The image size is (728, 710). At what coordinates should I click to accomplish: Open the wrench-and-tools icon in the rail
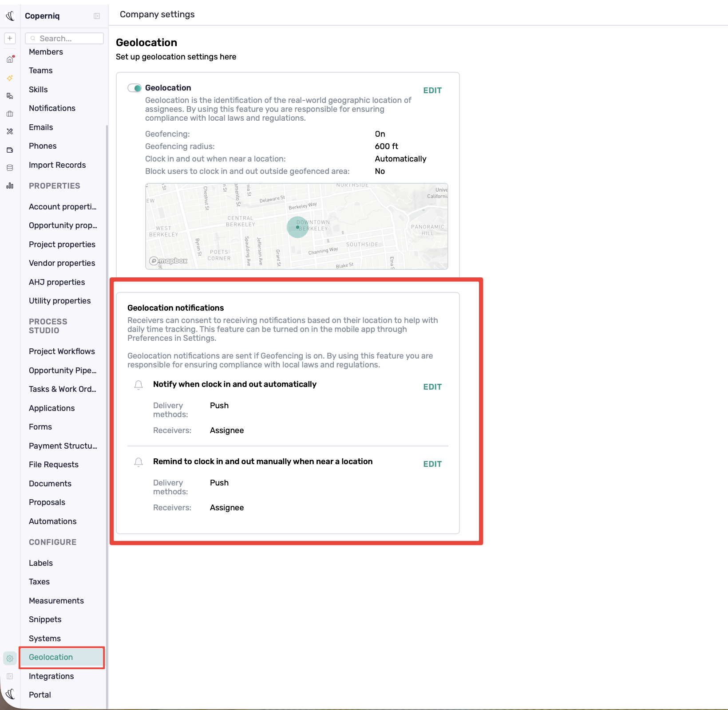[10, 131]
